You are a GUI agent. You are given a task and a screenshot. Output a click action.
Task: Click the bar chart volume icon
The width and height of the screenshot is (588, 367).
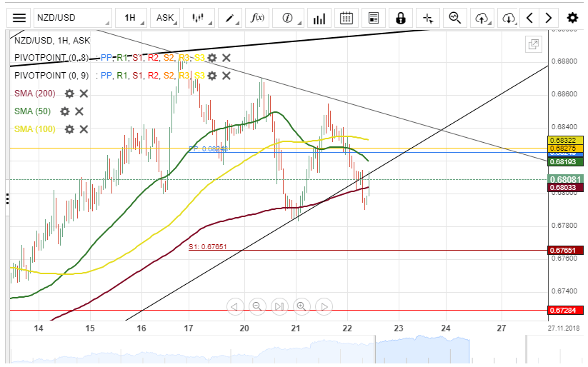pos(319,18)
